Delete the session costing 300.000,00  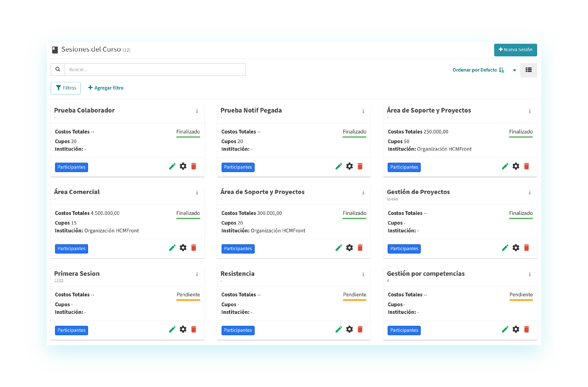[x=360, y=248]
